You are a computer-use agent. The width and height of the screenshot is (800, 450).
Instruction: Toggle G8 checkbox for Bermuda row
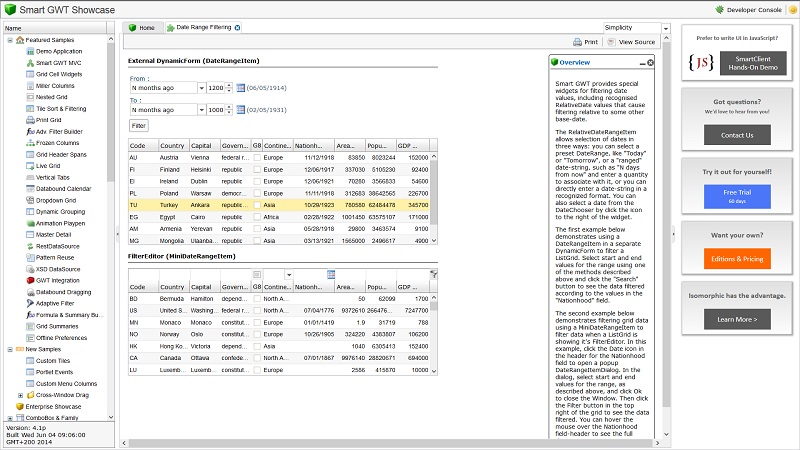click(x=256, y=299)
